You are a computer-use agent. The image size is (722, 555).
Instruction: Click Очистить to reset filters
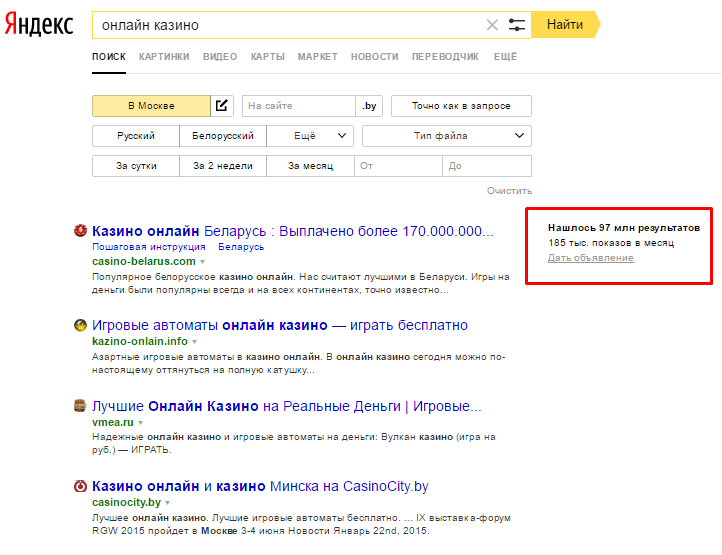(509, 191)
